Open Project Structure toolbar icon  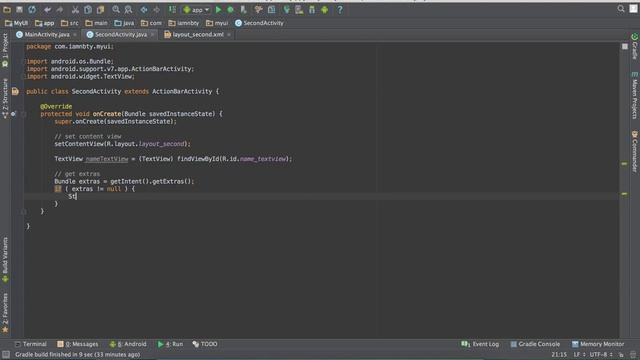271,9
